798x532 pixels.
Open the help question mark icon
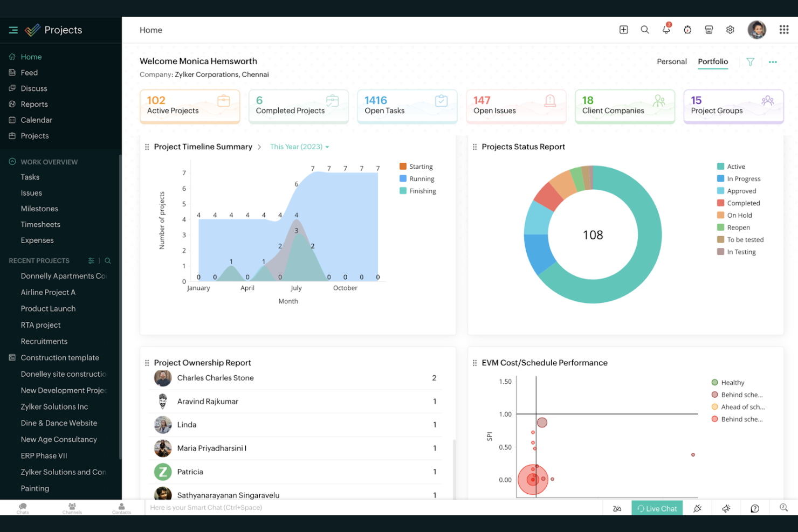coord(755,507)
